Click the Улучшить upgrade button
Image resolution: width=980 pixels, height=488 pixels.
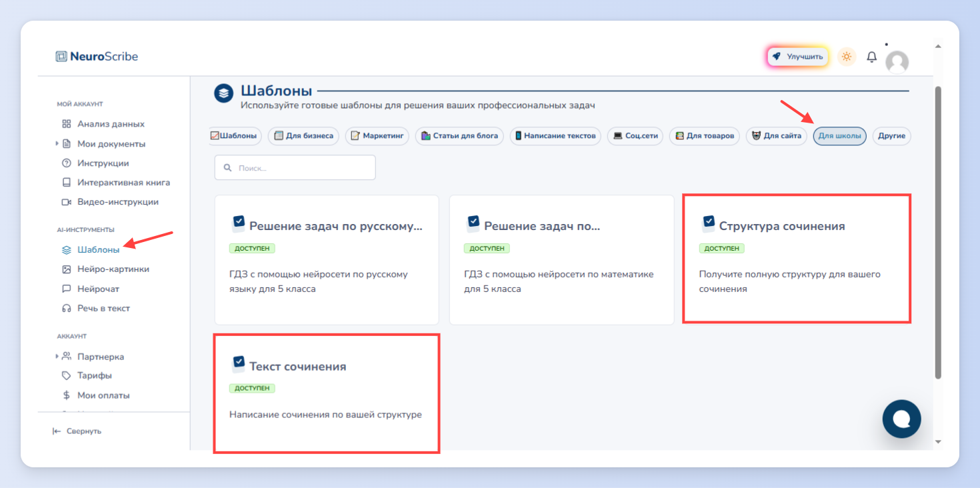[798, 57]
